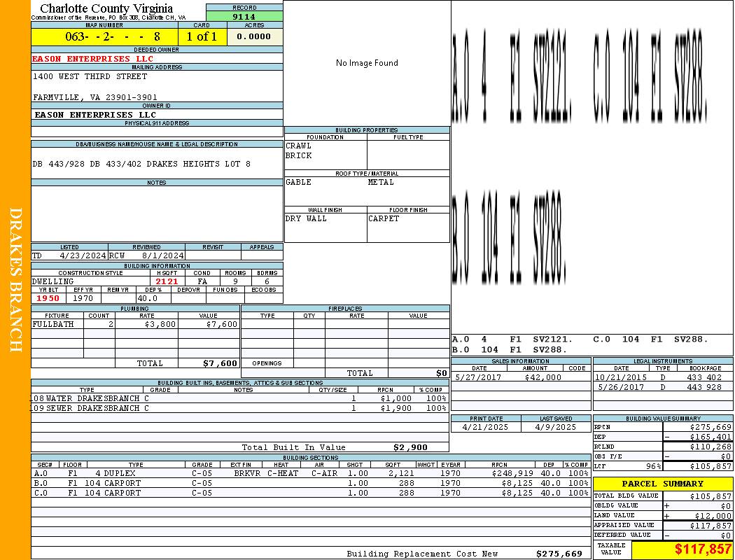Click mailing address 1400 WEST THIRD STREET
This screenshot has height=560, width=735.
[90, 76]
